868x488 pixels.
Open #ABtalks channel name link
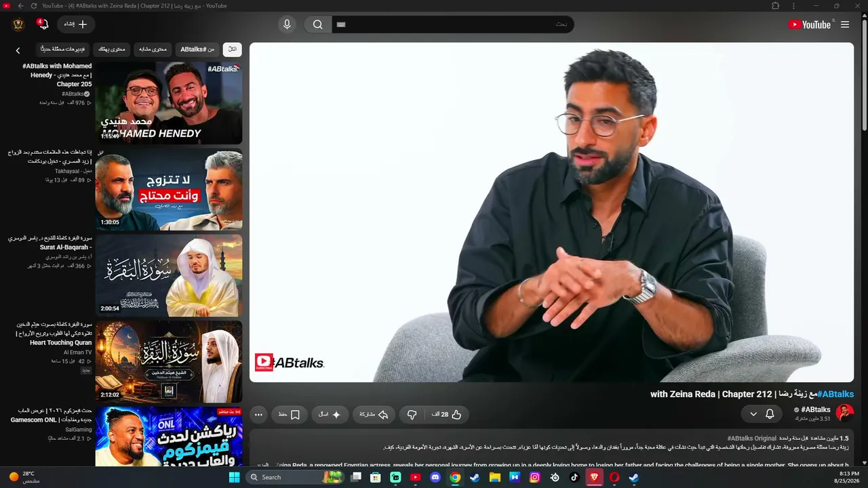pyautogui.click(x=816, y=409)
